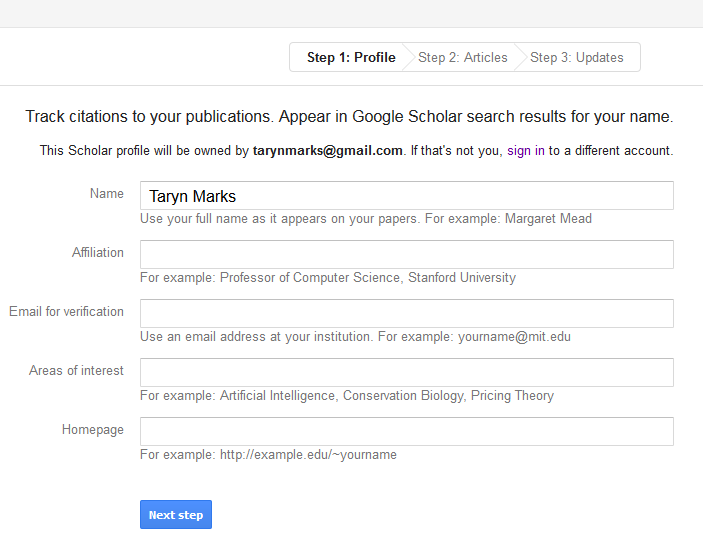Go to Step 2: Articles tab
The image size is (703, 552).
[463, 57]
